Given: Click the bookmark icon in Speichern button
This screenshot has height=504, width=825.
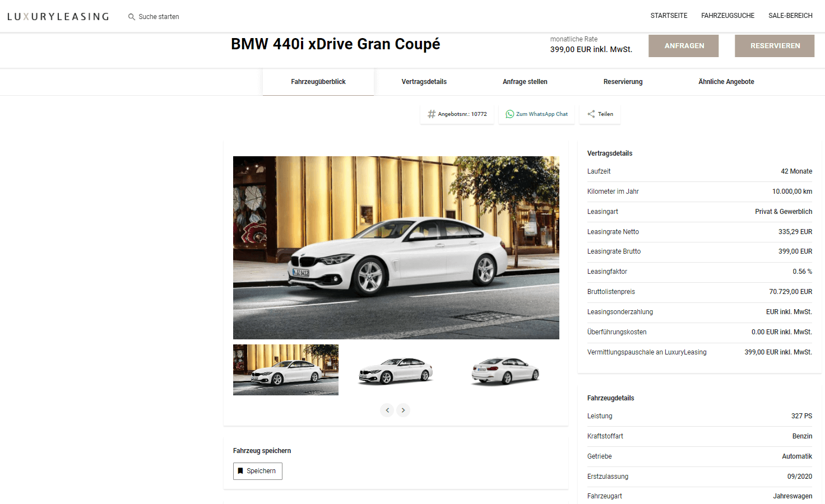Looking at the screenshot, I should coord(241,471).
